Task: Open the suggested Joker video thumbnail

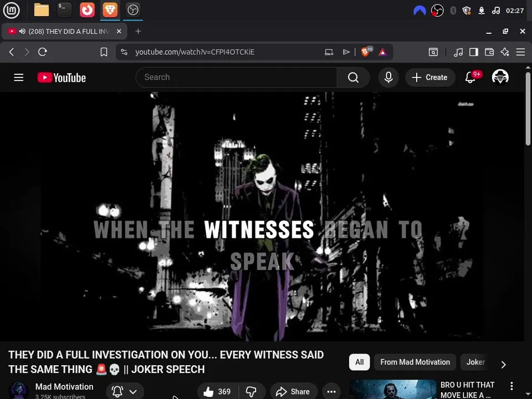Action: pyautogui.click(x=392, y=389)
